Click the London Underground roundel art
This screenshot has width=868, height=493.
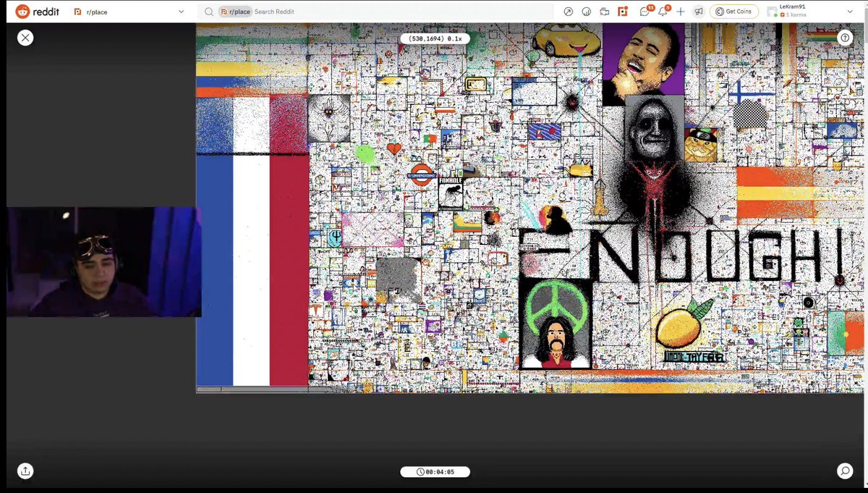coord(421,174)
